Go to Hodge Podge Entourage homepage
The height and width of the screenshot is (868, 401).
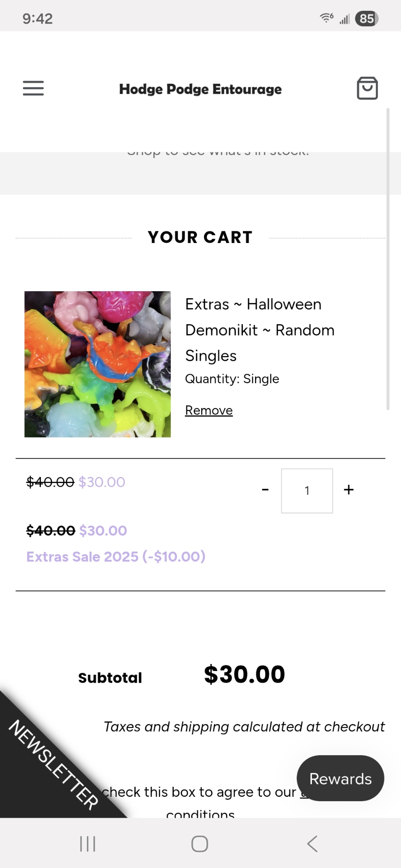200,89
